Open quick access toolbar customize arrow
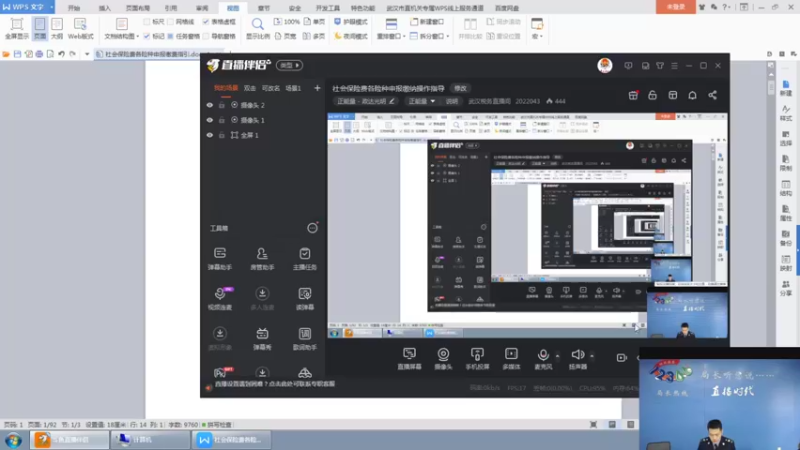The image size is (800, 450). (x=87, y=54)
